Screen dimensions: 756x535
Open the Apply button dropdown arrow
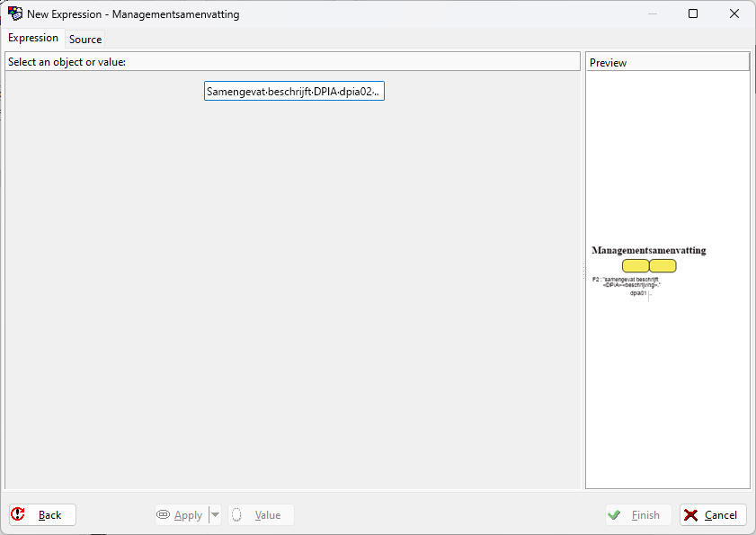(x=215, y=515)
